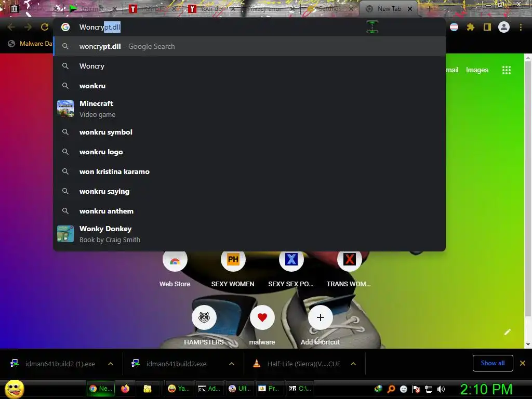Switch to the Ya... smiley taskbar item
This screenshot has height=399, width=532.
(179, 389)
